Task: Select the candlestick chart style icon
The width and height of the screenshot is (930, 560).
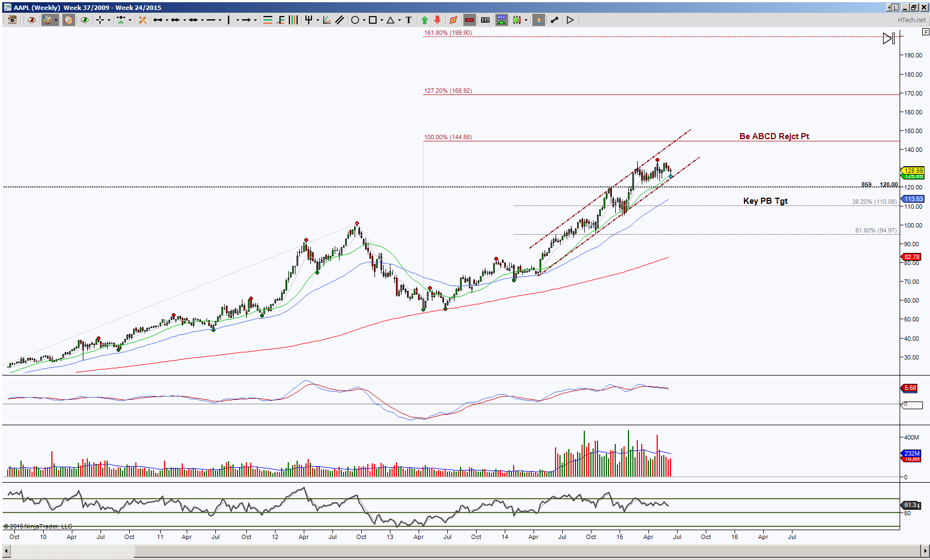Action: tap(517, 20)
